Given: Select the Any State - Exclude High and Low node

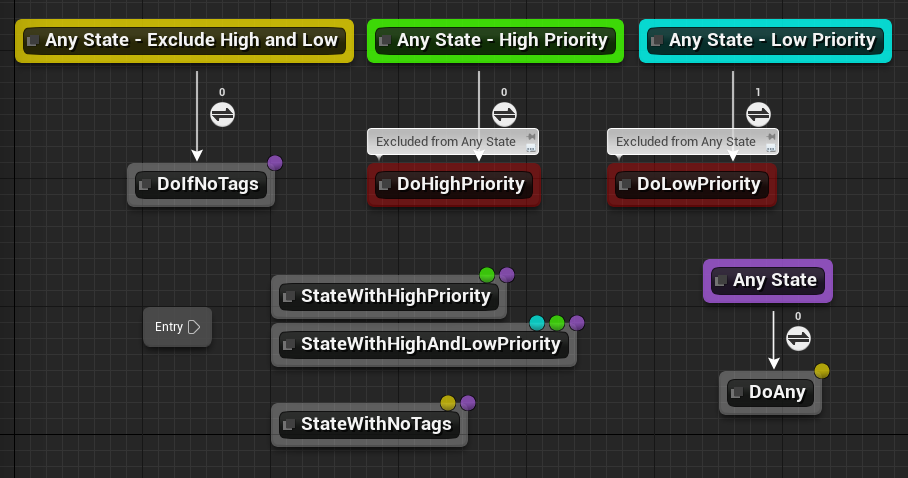Looking at the screenshot, I should [184, 41].
